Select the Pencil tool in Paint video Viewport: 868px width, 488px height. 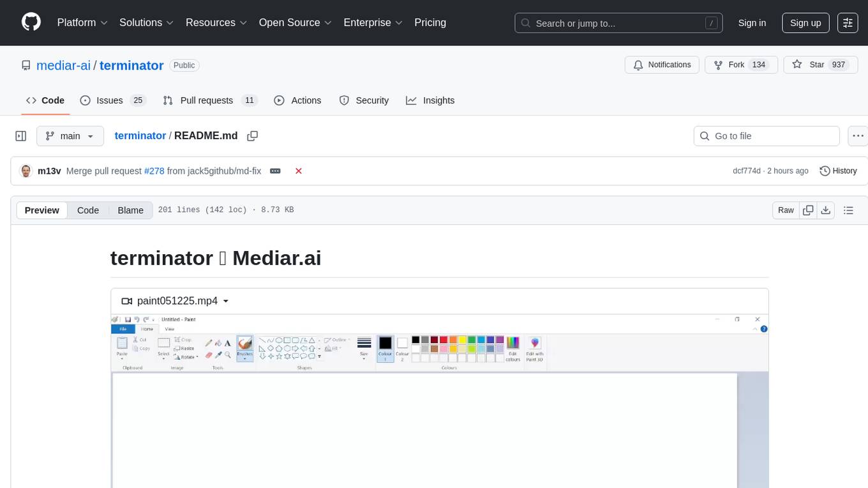209,343
